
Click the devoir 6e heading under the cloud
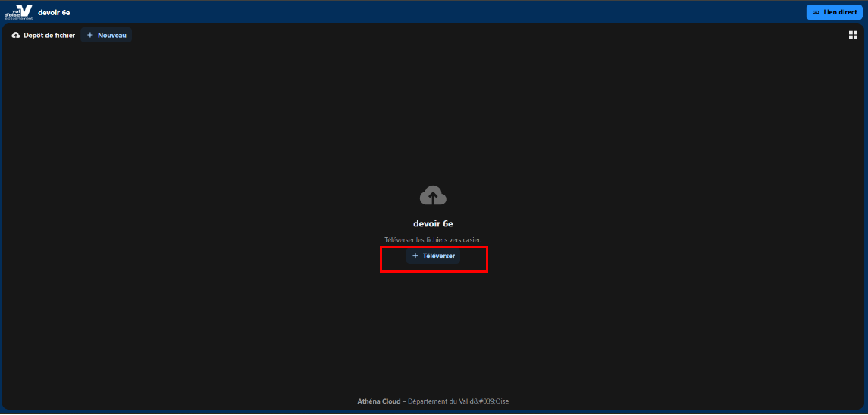[433, 224]
